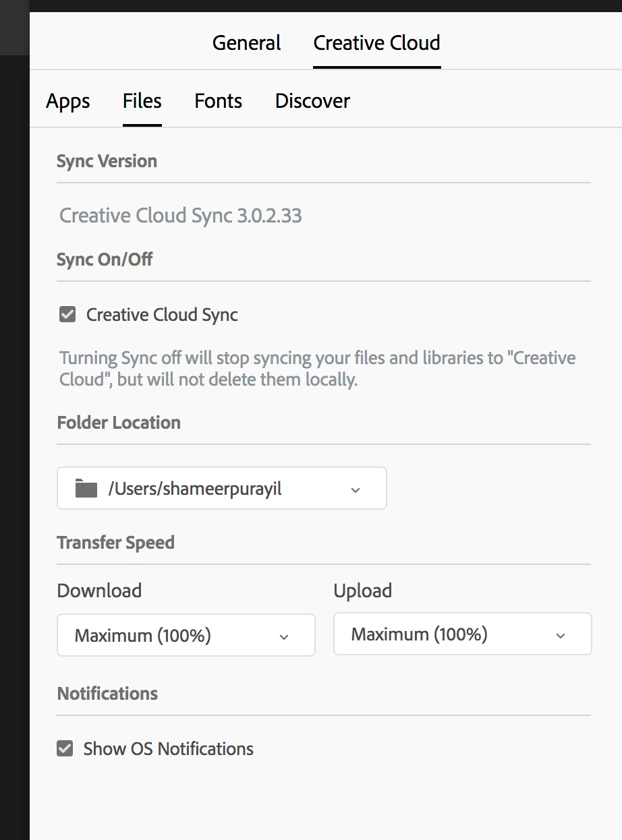The width and height of the screenshot is (622, 840).
Task: Click the Download label
Action: [99, 591]
